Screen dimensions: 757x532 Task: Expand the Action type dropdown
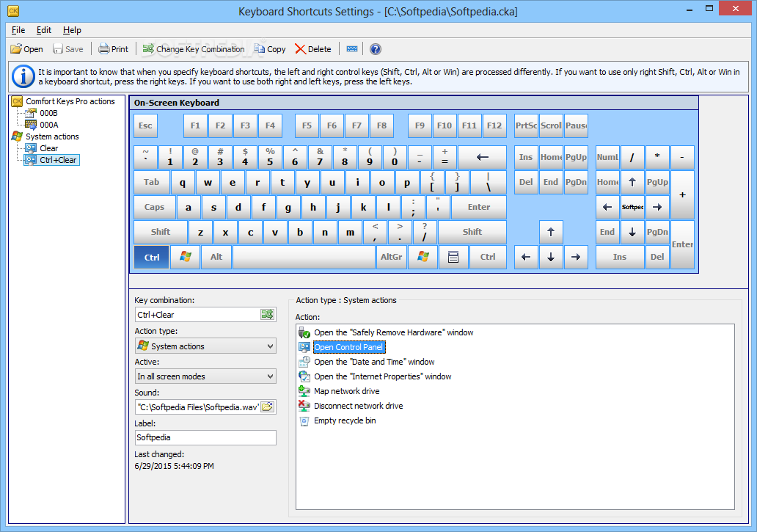205,346
